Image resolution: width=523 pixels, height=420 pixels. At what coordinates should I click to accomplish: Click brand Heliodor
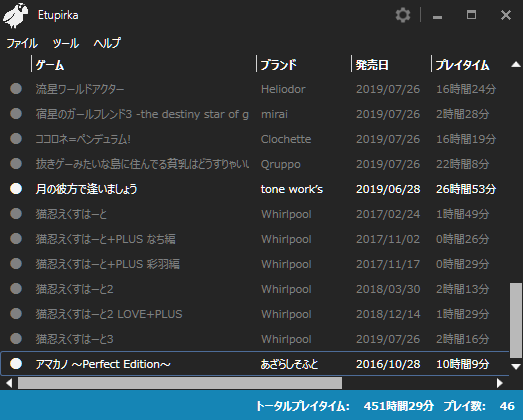click(x=283, y=89)
